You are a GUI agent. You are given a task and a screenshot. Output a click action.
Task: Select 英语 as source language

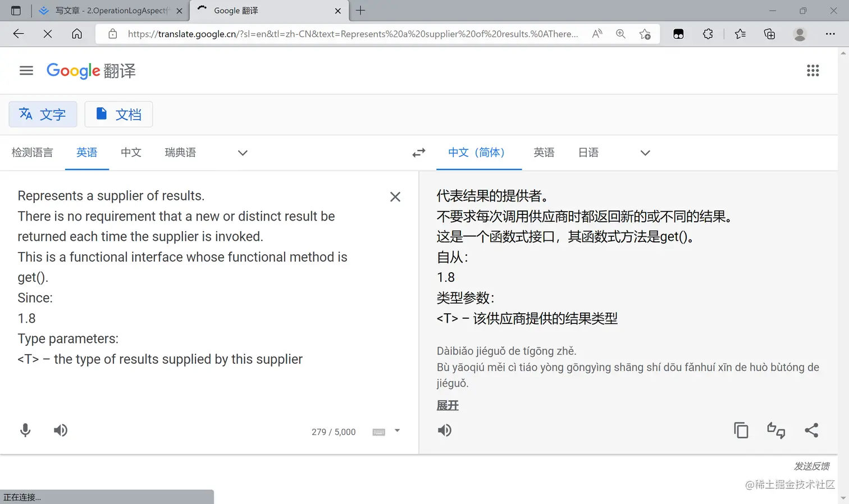point(87,153)
